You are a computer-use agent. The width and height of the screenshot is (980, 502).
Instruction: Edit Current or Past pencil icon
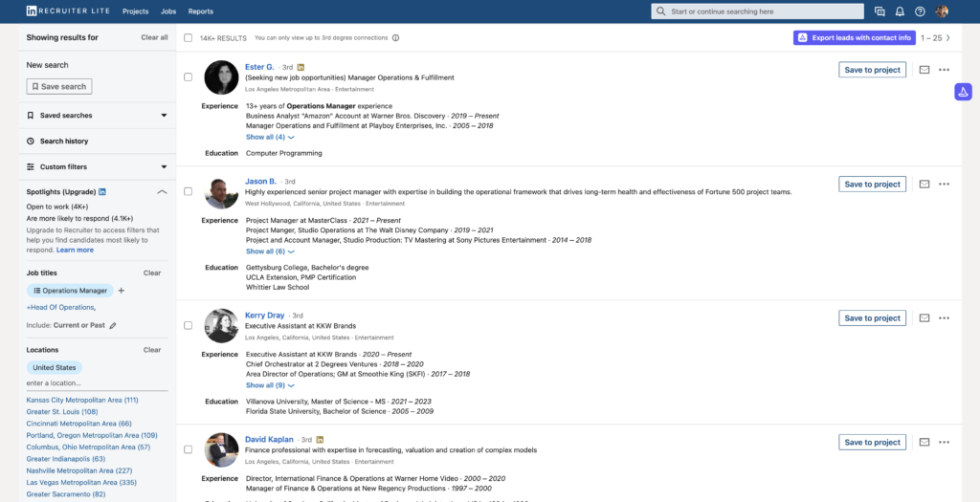pos(113,325)
